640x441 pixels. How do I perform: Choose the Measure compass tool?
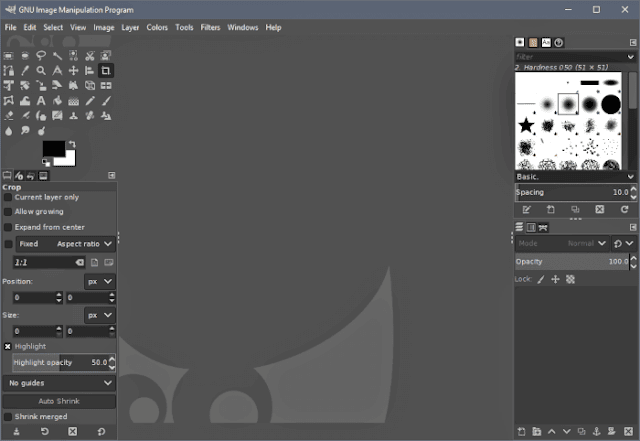click(57, 71)
